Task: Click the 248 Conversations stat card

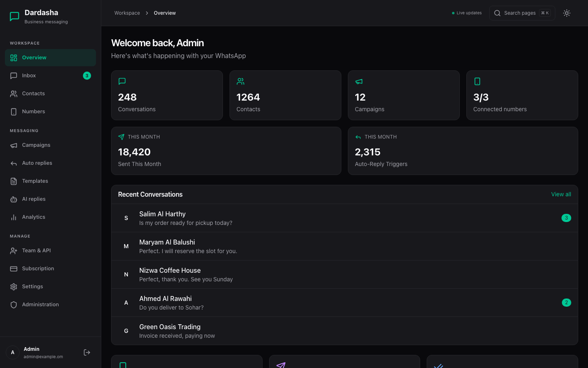Action: coord(167,95)
